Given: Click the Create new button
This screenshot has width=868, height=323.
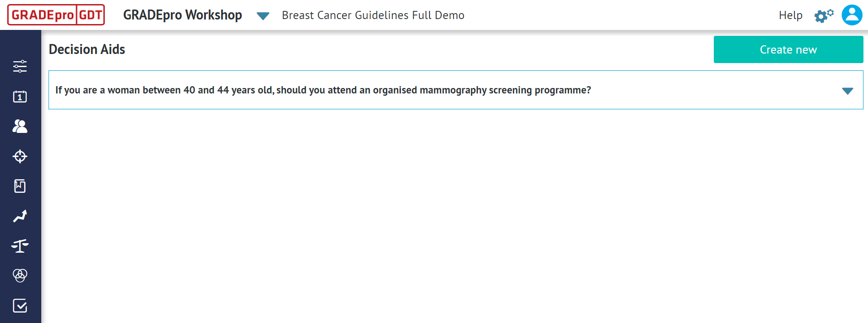Looking at the screenshot, I should (788, 49).
